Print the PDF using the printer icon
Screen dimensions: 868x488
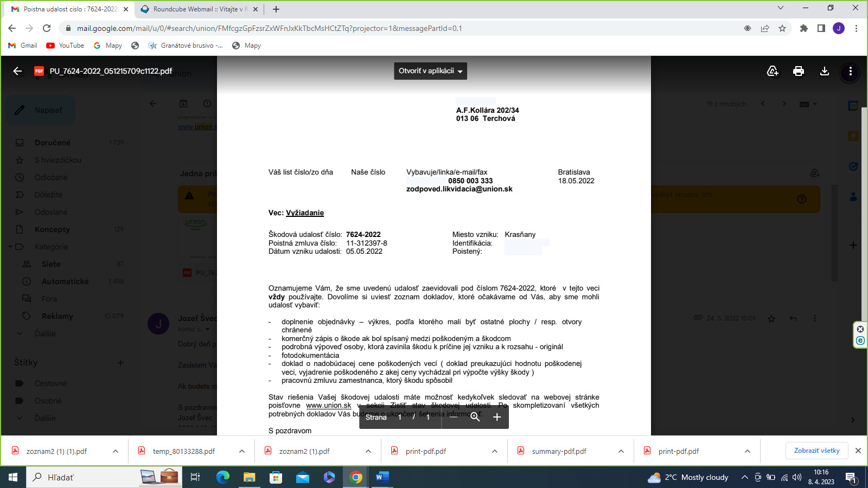coord(799,71)
